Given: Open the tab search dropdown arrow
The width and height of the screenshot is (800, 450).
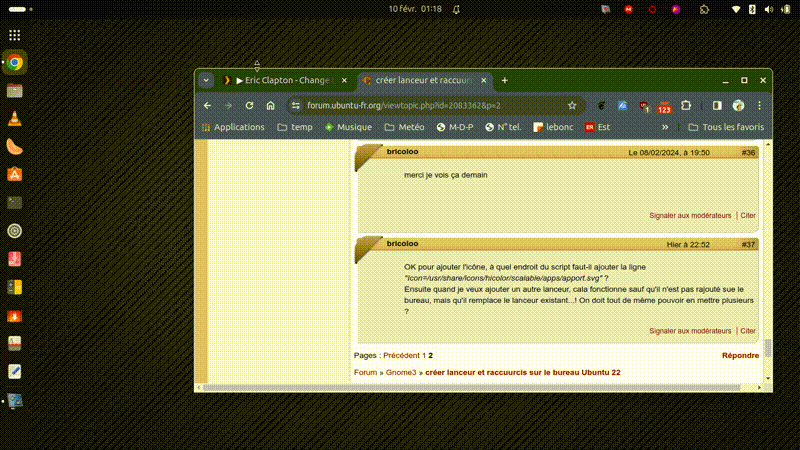Looking at the screenshot, I should point(206,80).
